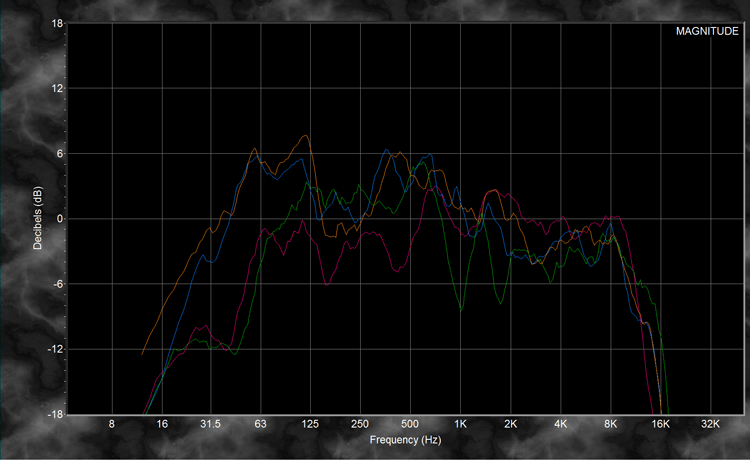
Task: Select the 63 Hz frequency label
Action: click(x=260, y=424)
